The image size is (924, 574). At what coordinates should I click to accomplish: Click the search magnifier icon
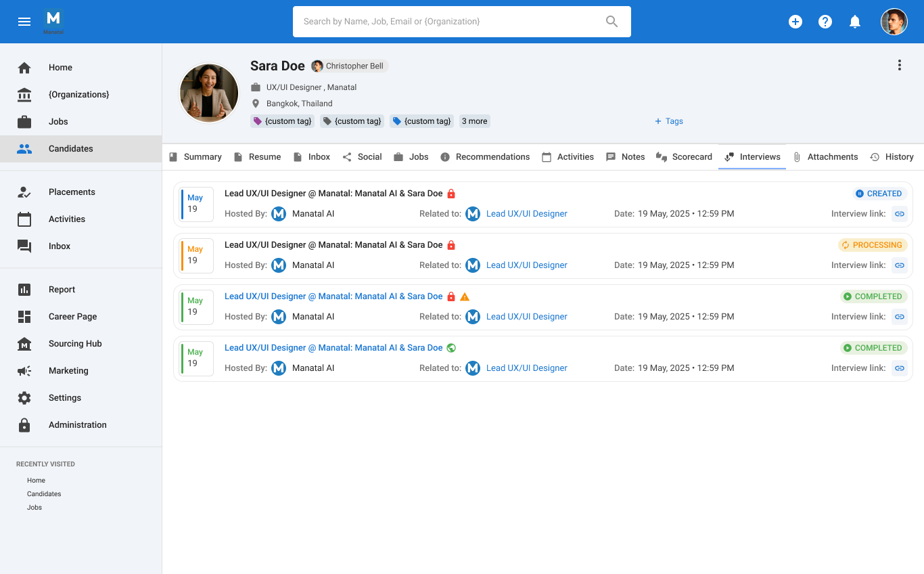point(611,22)
